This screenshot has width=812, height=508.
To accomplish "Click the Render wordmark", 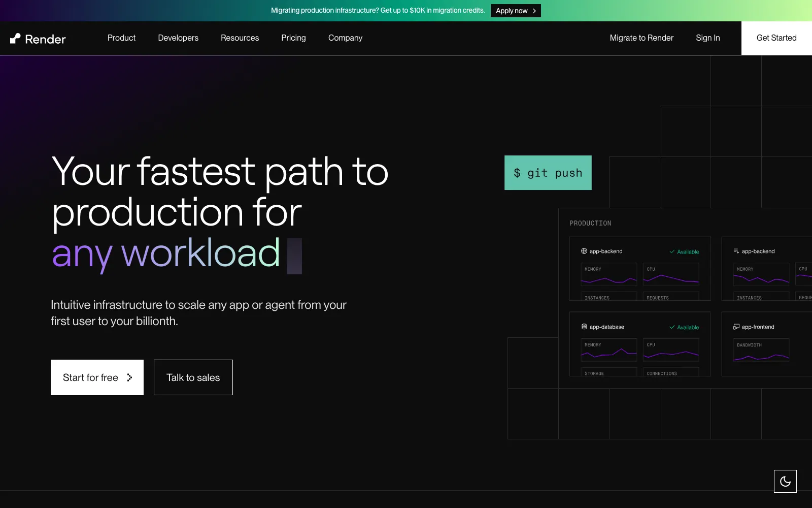I will click(x=45, y=39).
